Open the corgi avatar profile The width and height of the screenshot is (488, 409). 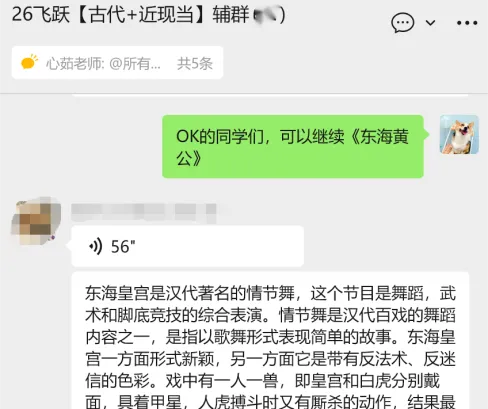(x=459, y=135)
